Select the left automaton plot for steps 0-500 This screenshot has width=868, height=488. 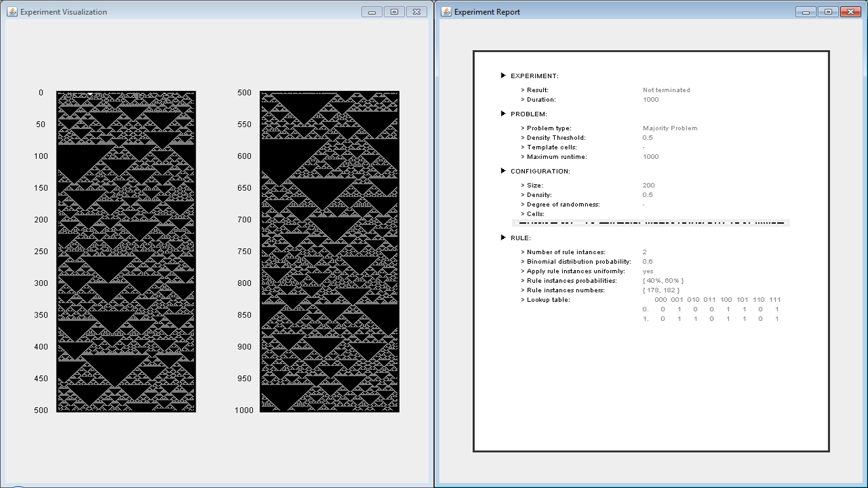pos(126,252)
